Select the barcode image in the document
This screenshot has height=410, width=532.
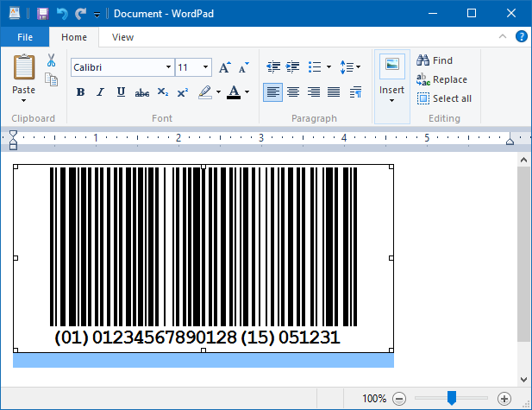pos(203,258)
